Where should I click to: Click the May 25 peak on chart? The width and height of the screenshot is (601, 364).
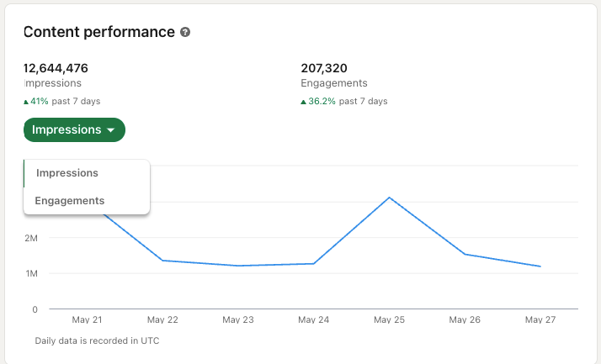click(x=389, y=198)
